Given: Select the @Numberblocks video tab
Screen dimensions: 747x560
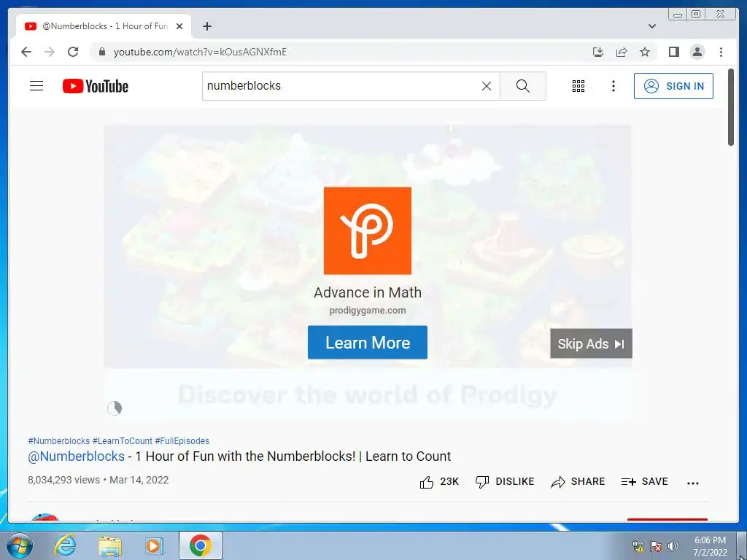Looking at the screenshot, I should click(104, 26).
